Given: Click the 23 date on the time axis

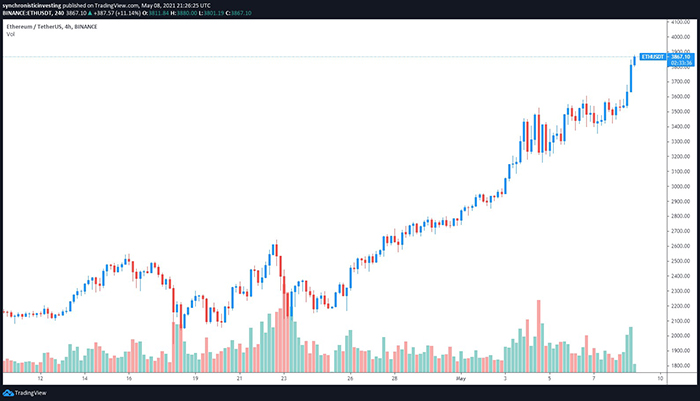Looking at the screenshot, I should pos(285,380).
